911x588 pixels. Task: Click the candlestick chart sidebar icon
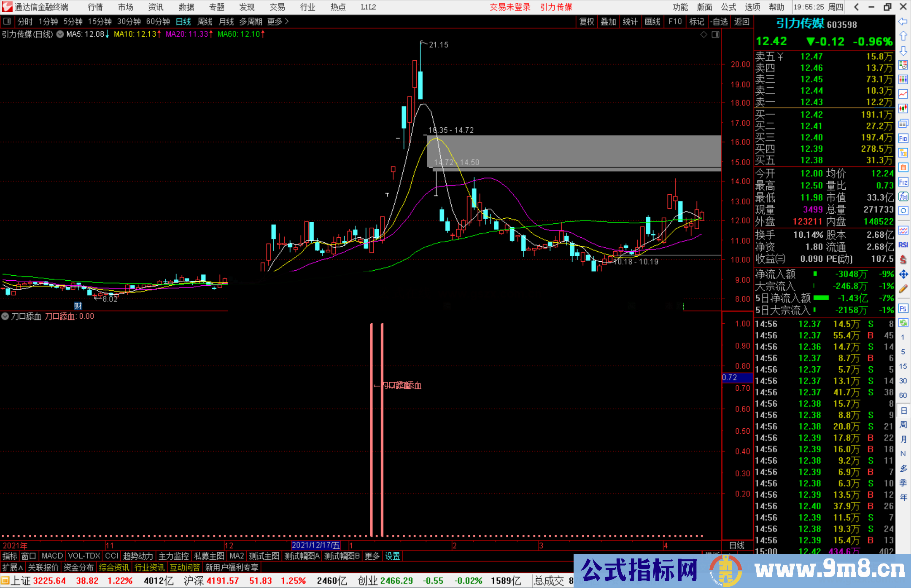(903, 108)
